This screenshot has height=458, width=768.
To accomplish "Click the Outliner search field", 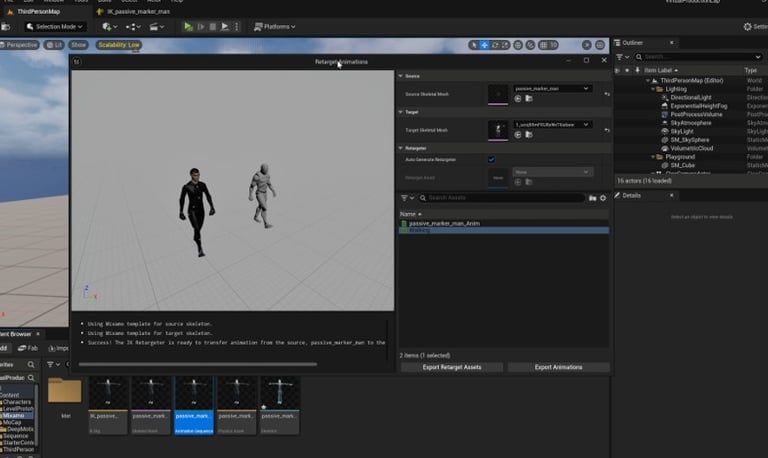I will pyautogui.click(x=699, y=57).
